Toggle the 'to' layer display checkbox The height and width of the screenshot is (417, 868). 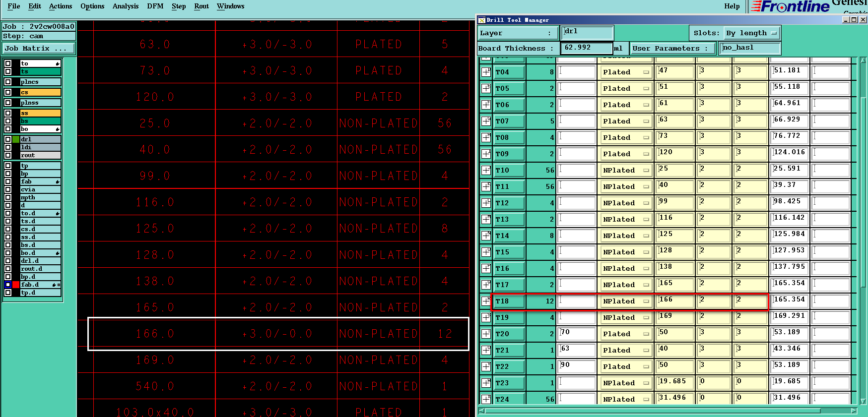click(8, 63)
